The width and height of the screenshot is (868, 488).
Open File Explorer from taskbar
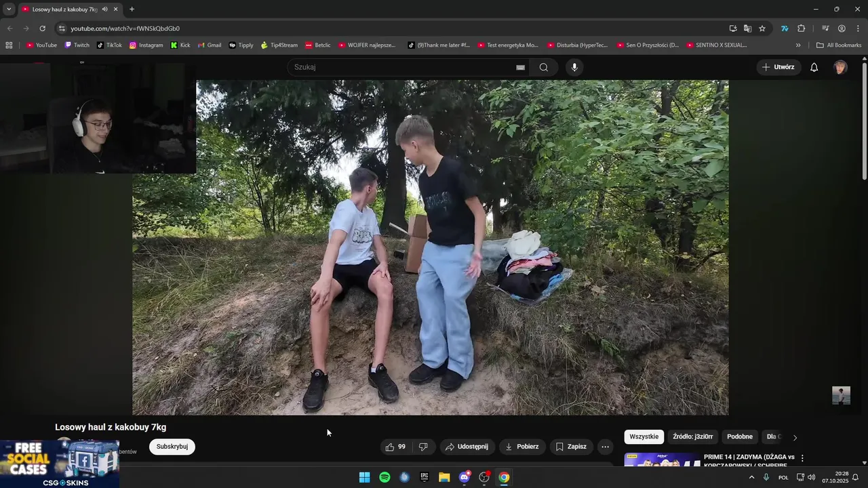point(444,477)
